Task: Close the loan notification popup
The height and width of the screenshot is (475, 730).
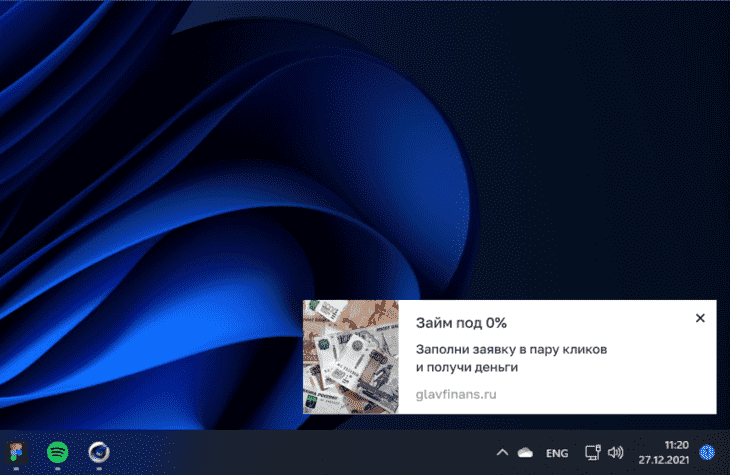Action: tap(700, 318)
